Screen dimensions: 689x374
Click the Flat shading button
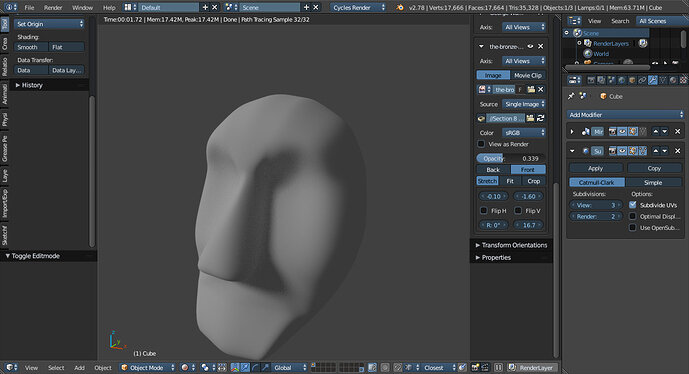click(x=67, y=47)
